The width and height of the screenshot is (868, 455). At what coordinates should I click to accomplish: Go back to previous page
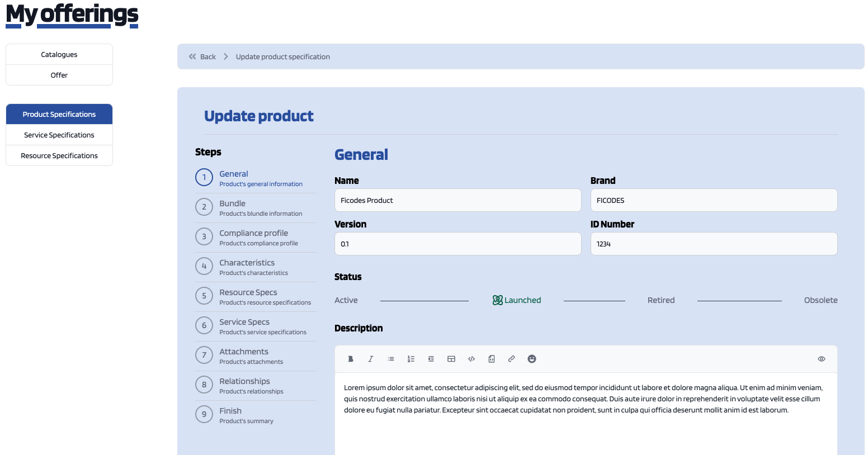[x=202, y=56]
